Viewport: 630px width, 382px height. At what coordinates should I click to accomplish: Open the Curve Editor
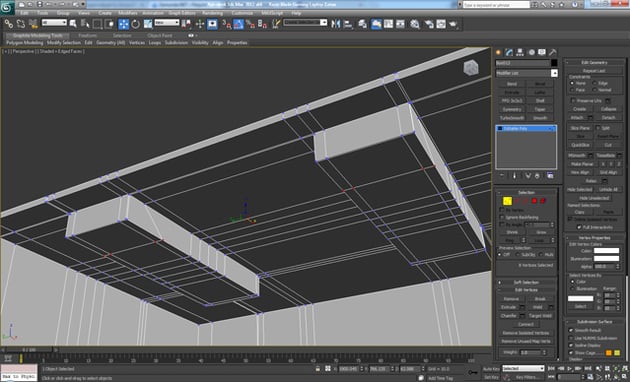(x=389, y=24)
